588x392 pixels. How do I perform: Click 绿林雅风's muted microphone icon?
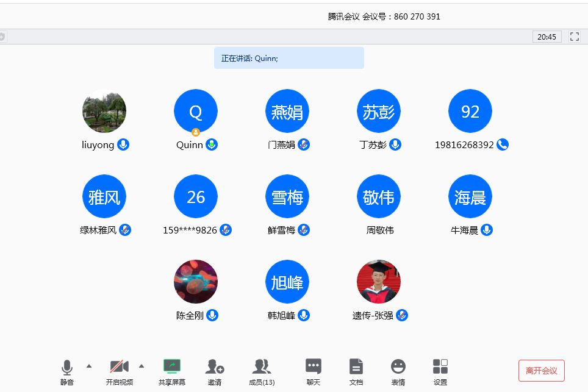pyautogui.click(x=125, y=230)
